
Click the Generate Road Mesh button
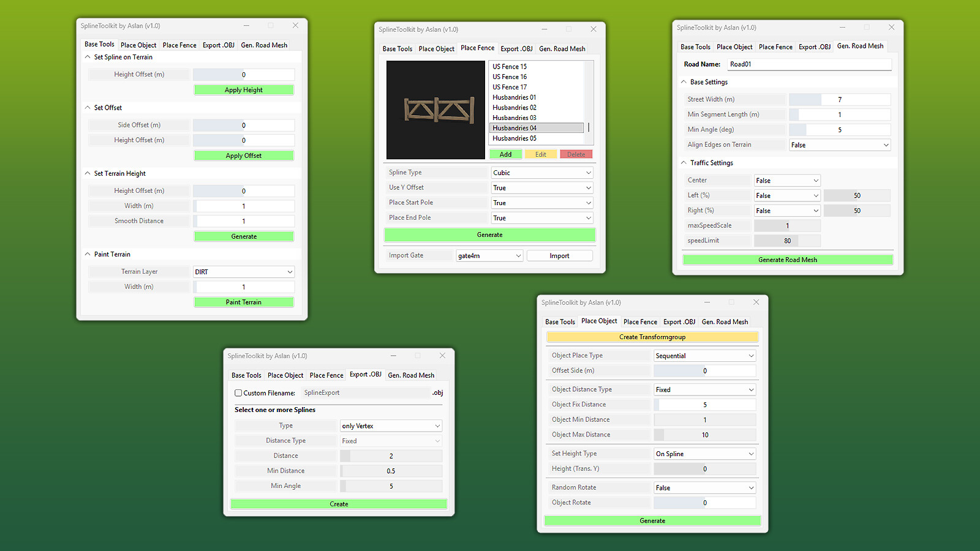coord(787,259)
